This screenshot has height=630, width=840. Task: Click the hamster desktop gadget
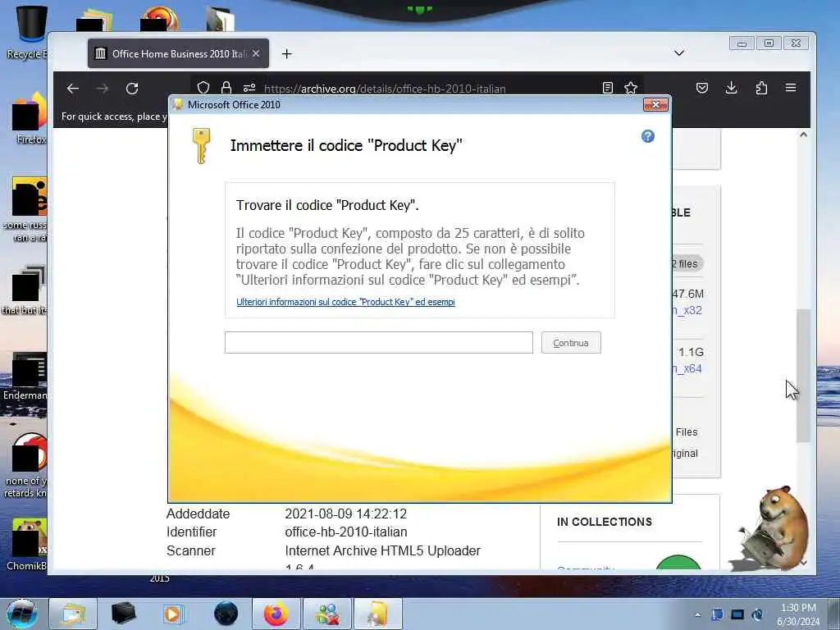771,529
